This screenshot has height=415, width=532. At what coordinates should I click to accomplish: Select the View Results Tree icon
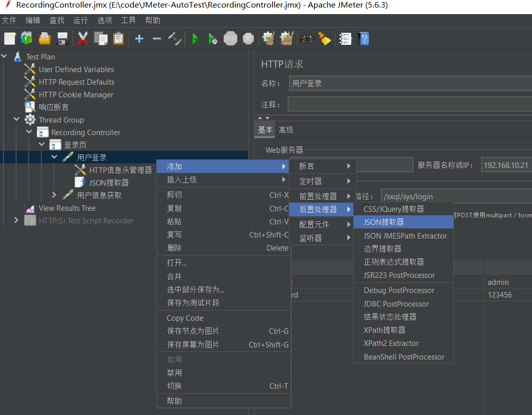coord(30,208)
